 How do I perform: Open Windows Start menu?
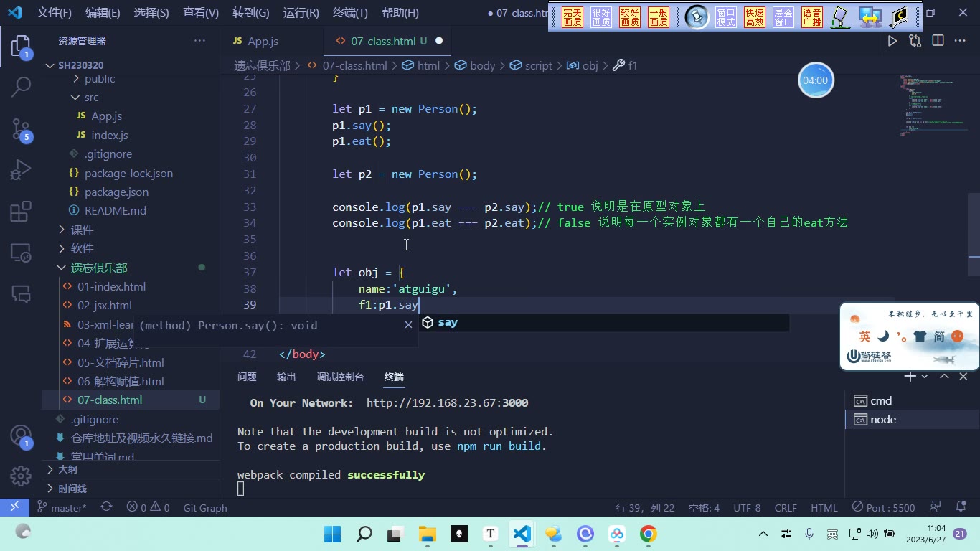(x=332, y=534)
